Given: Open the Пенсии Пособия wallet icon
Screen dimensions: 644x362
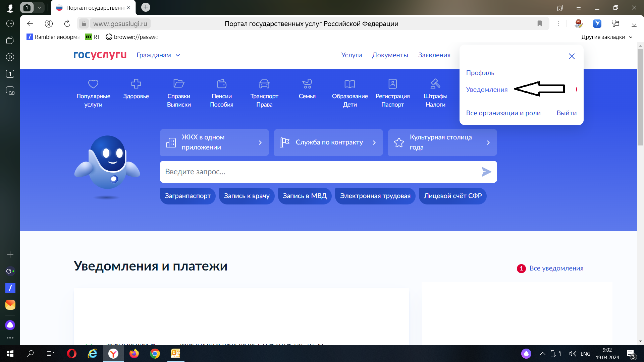Looking at the screenshot, I should [221, 84].
